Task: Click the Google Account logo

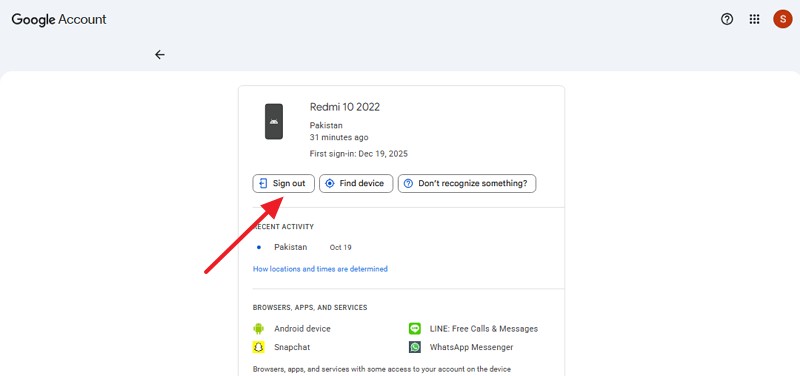Action: (x=59, y=19)
